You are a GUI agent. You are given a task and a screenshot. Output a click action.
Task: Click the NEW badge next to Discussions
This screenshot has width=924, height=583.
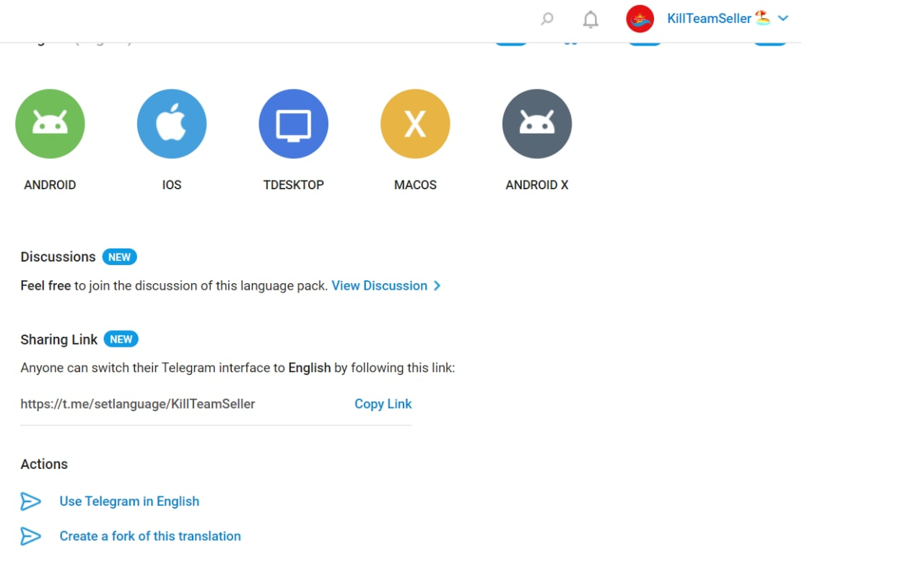pyautogui.click(x=119, y=257)
